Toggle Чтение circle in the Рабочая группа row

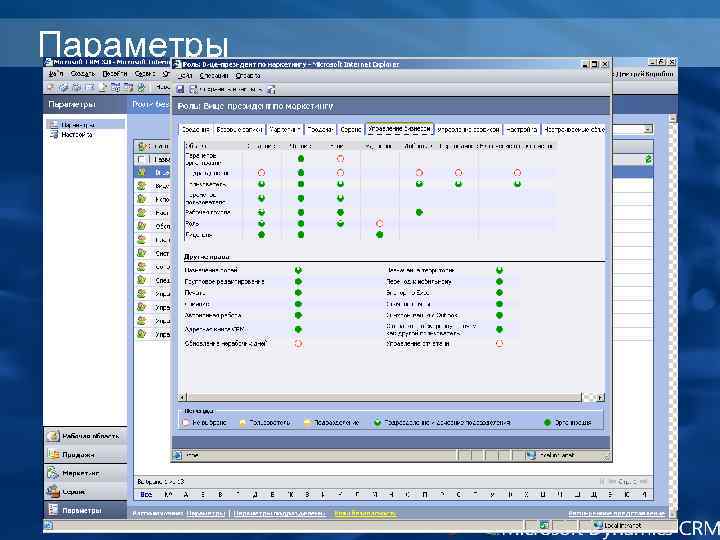point(301,212)
